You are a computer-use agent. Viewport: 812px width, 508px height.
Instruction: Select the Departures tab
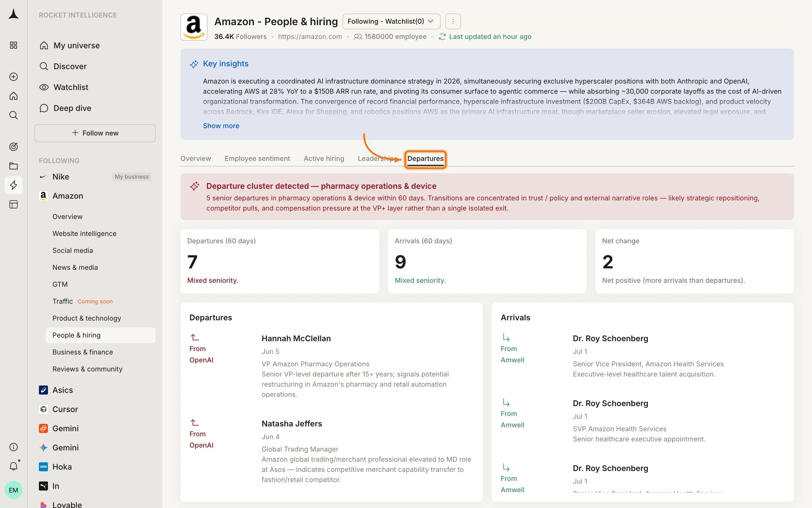425,159
